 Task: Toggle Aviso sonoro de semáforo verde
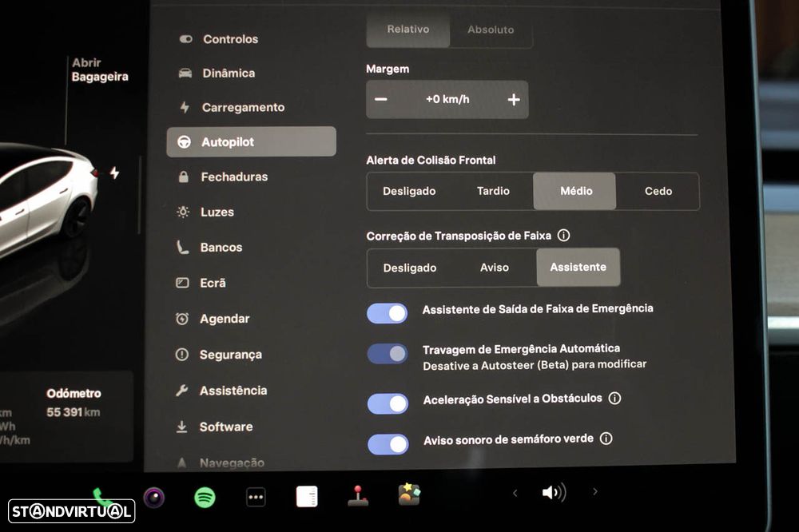tap(388, 444)
